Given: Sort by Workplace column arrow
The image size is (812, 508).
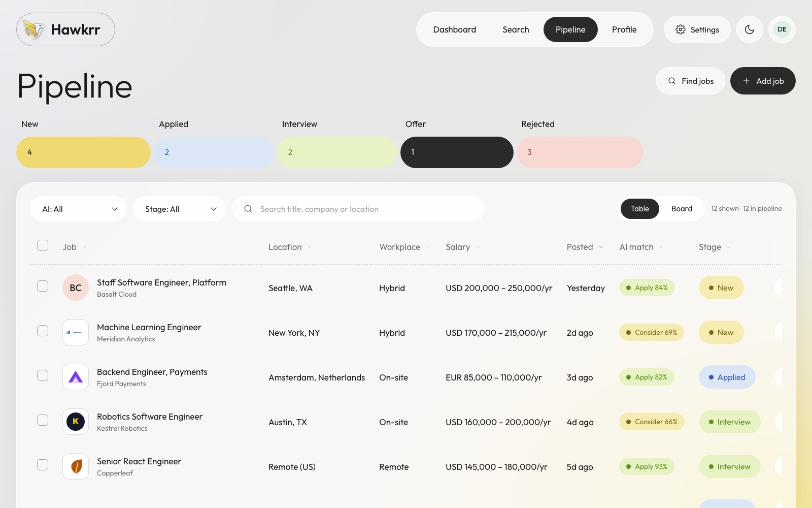Looking at the screenshot, I should tap(428, 247).
